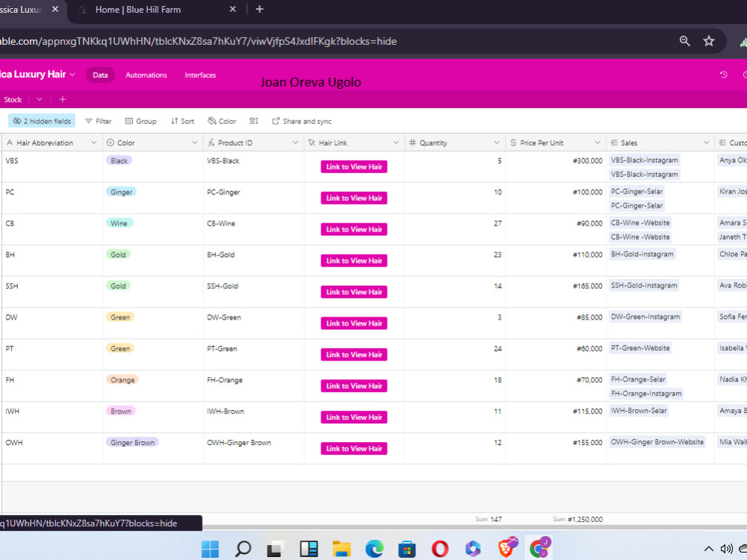Click the browser zoom magnifier icon

pyautogui.click(x=684, y=41)
